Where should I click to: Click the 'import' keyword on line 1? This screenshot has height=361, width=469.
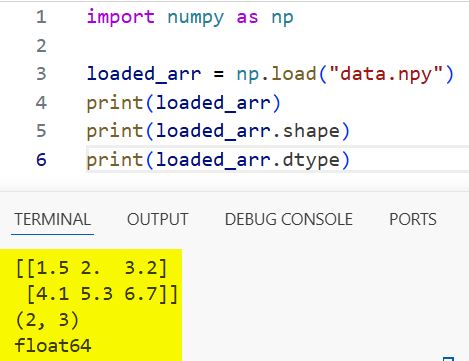pos(121,17)
